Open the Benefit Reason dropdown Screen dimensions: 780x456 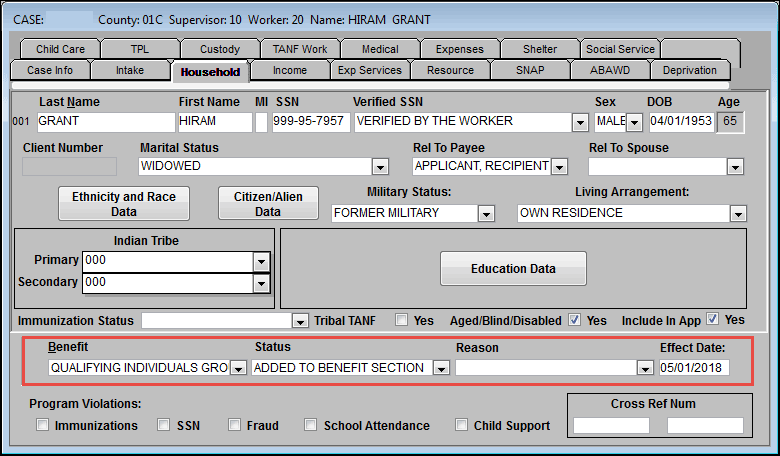tap(645, 368)
